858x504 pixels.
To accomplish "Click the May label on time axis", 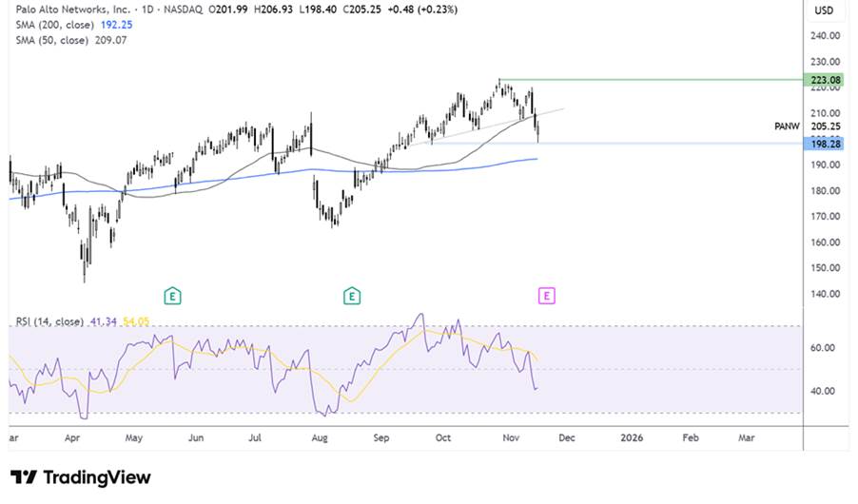I will pos(133,437).
